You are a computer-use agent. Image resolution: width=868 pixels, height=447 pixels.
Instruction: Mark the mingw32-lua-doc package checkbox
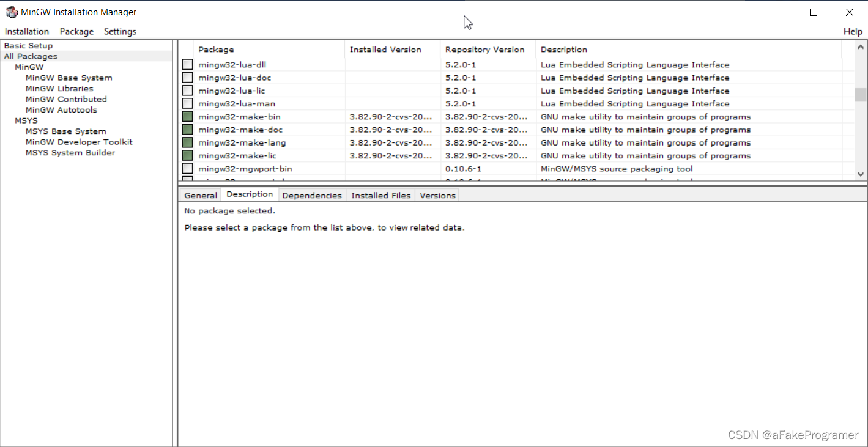187,78
